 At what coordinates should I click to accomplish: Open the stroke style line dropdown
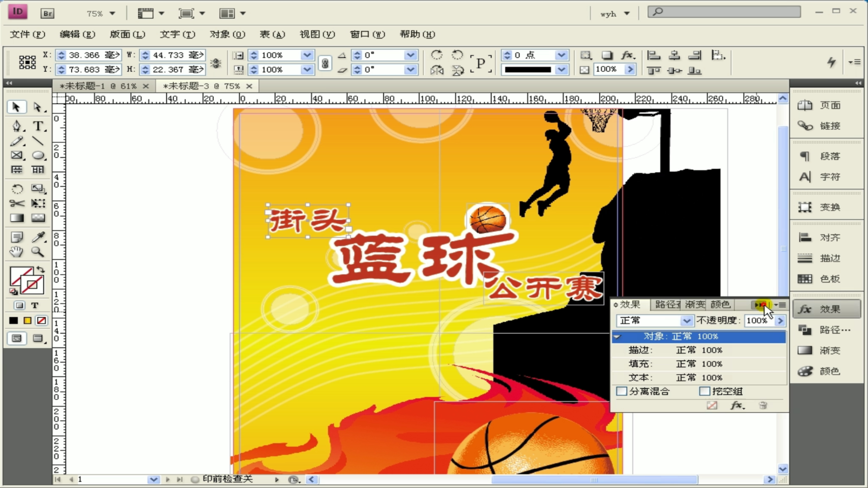561,70
